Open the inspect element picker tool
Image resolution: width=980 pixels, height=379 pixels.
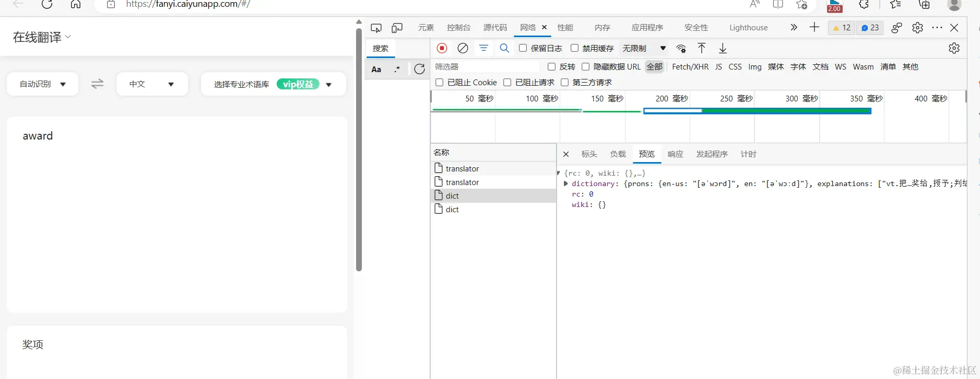coord(376,28)
